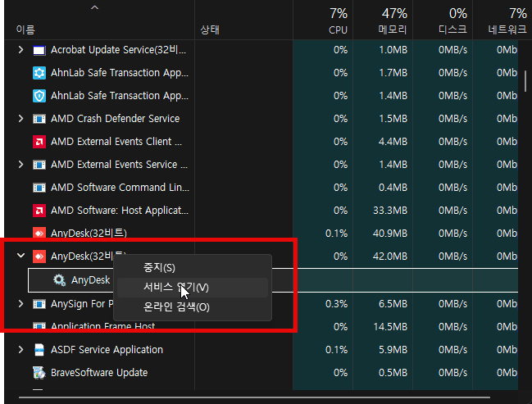Sort by the 상태 column header
Viewport: 532px width, 404px height.
coord(210,30)
